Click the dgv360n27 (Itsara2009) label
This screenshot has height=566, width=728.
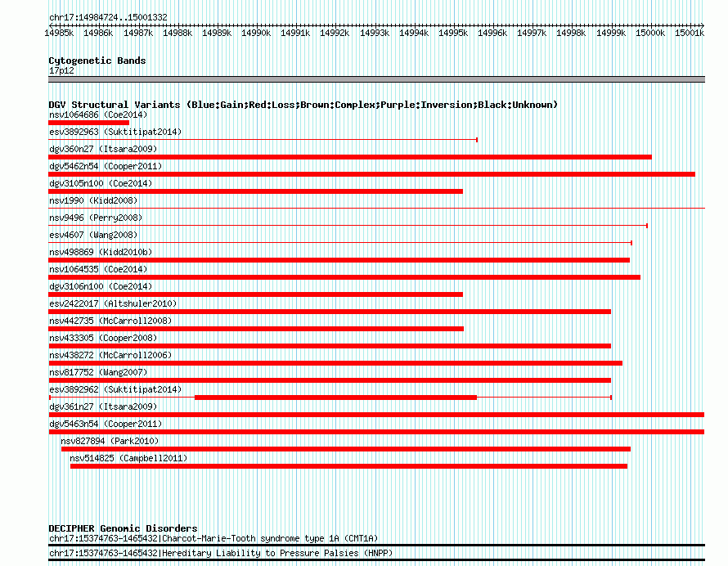[103, 149]
